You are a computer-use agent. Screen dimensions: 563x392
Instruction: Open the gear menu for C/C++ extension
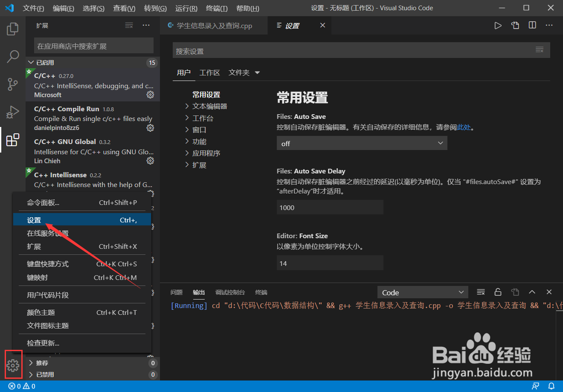coord(150,95)
